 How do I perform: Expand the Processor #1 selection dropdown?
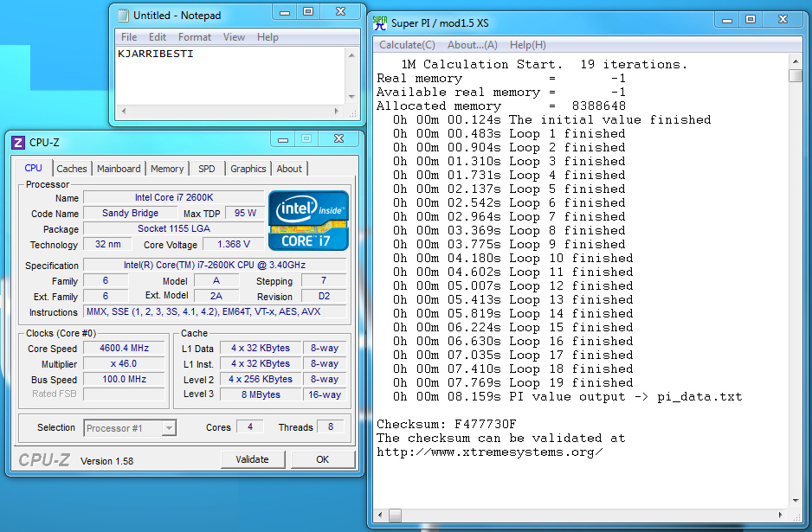pyautogui.click(x=169, y=427)
